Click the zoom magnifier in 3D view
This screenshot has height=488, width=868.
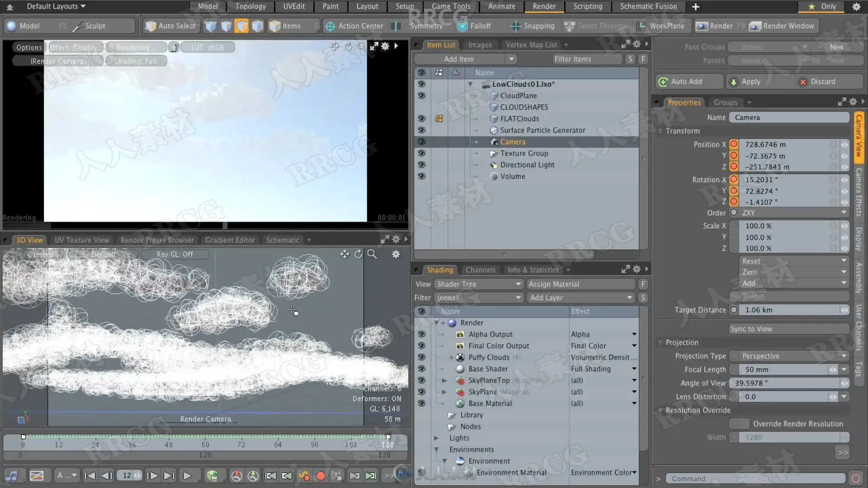(372, 254)
